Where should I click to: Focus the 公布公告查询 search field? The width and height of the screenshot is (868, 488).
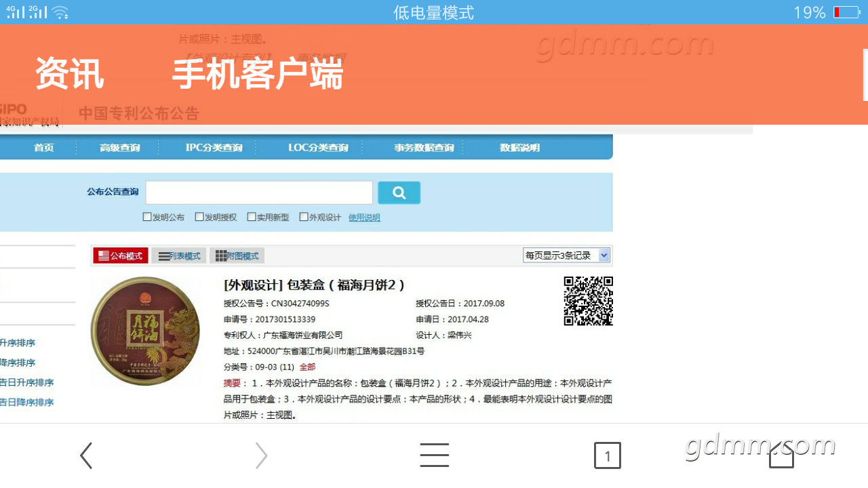pyautogui.click(x=259, y=192)
